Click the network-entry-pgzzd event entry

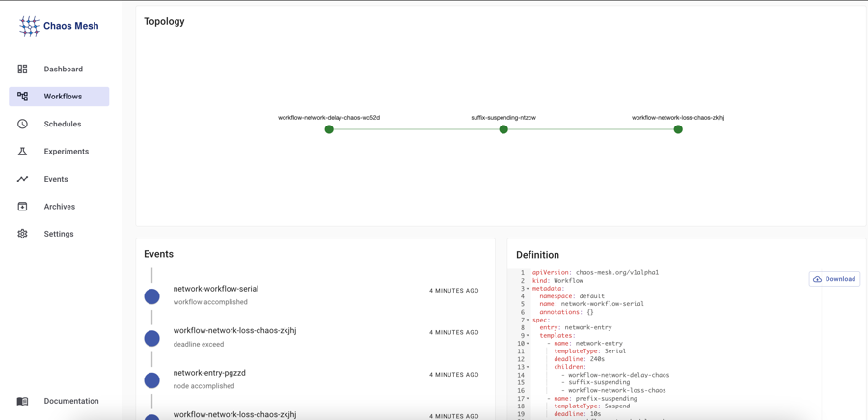click(x=209, y=373)
